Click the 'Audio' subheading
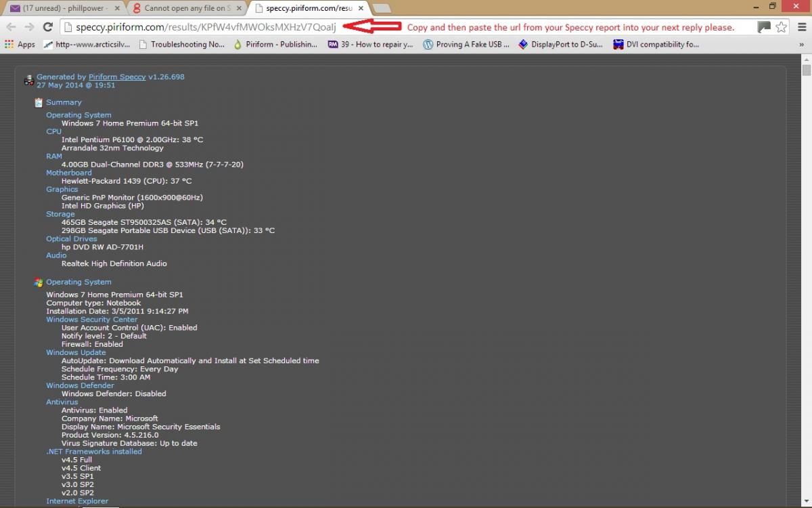Image resolution: width=812 pixels, height=508 pixels. [56, 255]
